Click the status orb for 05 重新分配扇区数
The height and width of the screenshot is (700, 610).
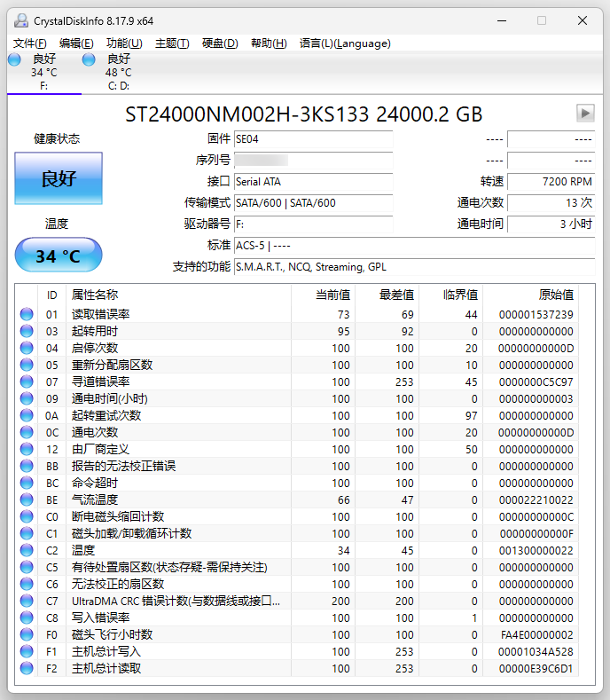pyautogui.click(x=27, y=365)
